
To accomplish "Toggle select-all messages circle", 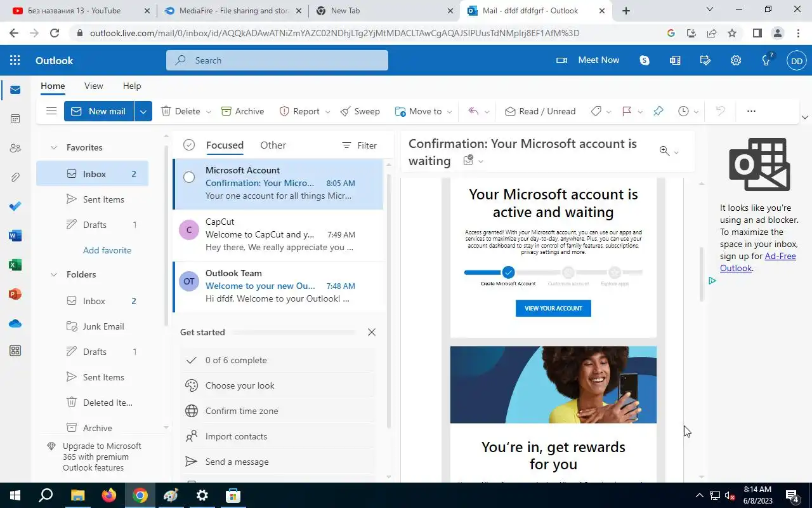I will 189,145.
